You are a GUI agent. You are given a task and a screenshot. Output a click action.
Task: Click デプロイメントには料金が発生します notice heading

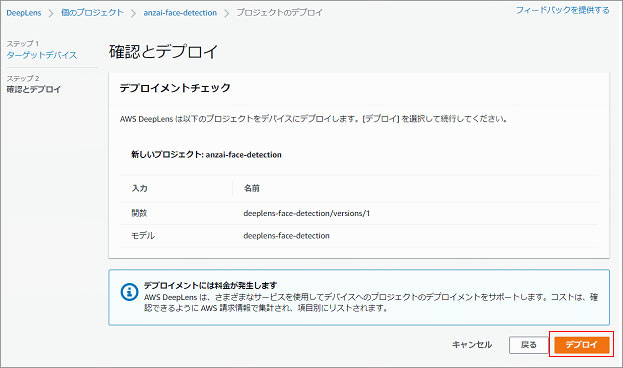coord(210,285)
